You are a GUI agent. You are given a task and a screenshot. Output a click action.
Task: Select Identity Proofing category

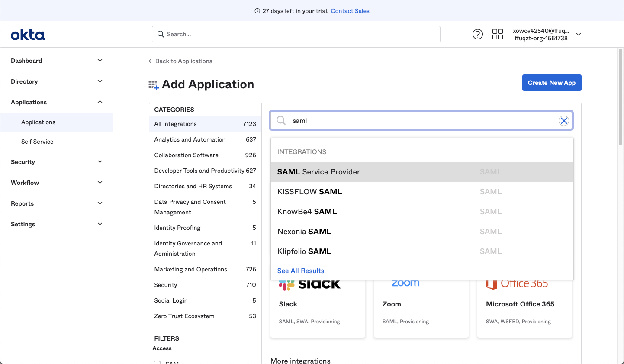(x=205, y=228)
